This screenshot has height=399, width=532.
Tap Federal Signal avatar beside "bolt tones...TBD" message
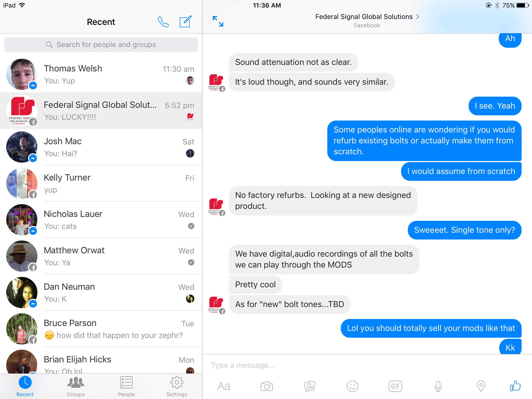pos(216,305)
